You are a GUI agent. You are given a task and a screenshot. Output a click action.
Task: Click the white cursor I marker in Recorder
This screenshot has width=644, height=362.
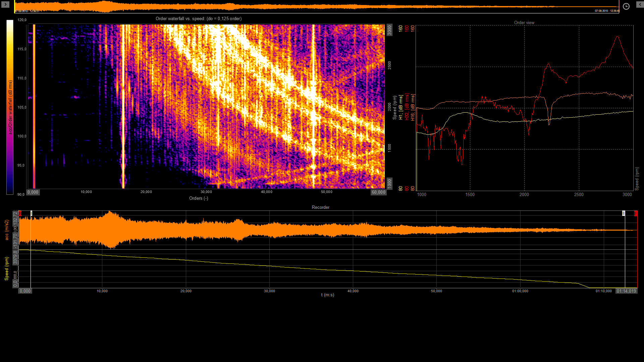coord(31,213)
